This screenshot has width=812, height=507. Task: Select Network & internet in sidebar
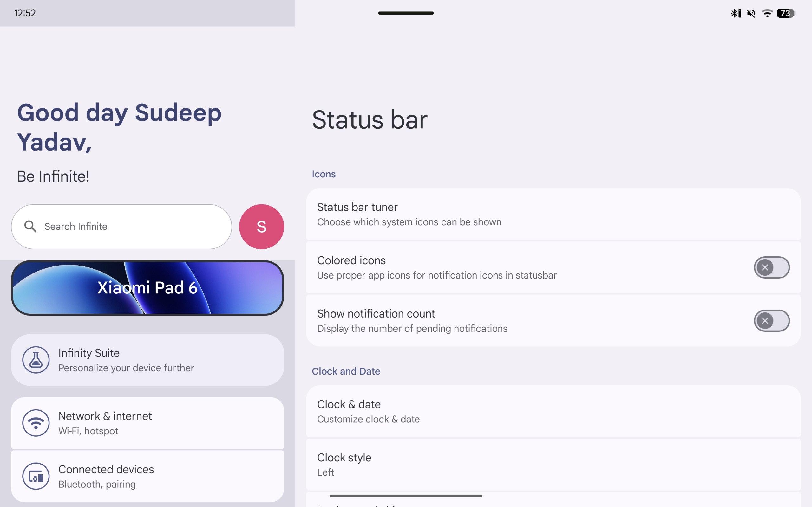coord(147,423)
